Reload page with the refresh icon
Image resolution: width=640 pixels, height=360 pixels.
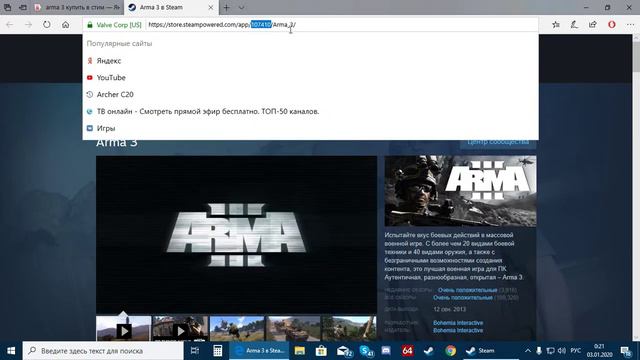47,24
